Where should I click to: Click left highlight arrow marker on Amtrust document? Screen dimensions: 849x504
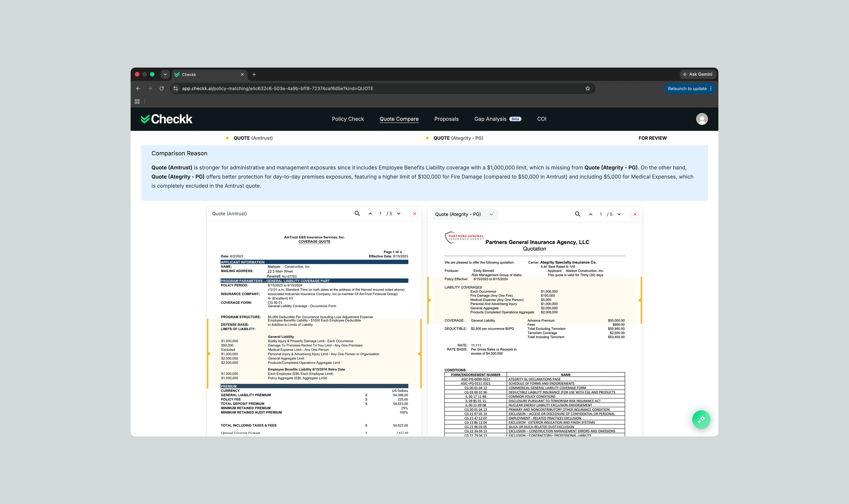[209, 354]
